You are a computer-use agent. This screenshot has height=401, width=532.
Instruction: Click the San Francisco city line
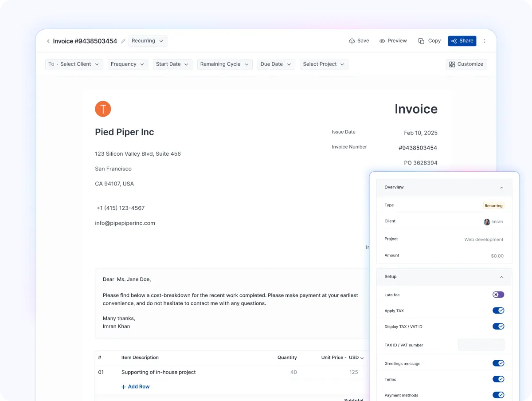coord(113,169)
